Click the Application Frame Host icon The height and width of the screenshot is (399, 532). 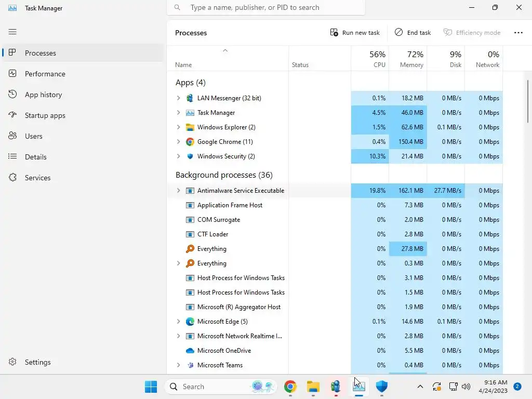pos(190,205)
